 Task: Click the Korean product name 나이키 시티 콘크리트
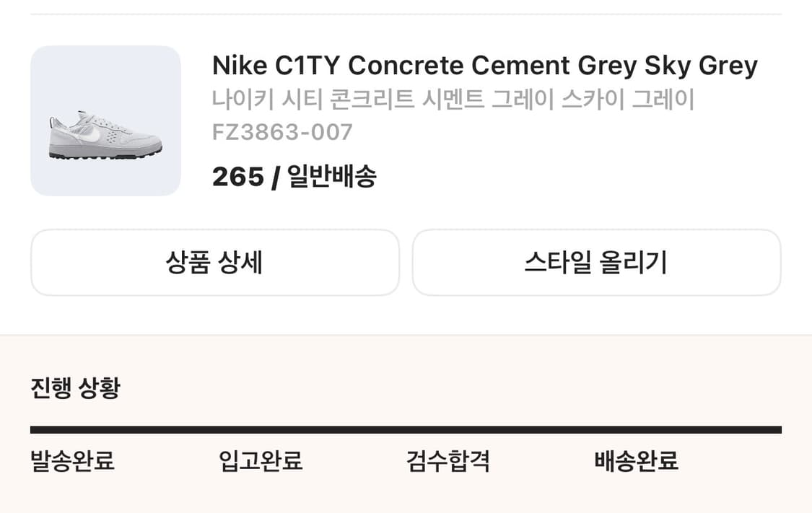[451, 100]
